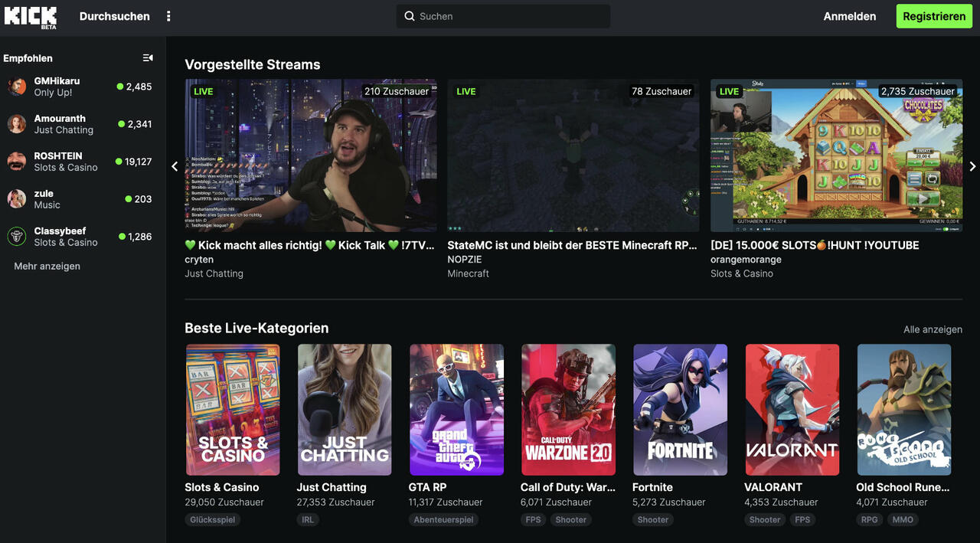Go to next featured streams arrow

pyautogui.click(x=972, y=166)
